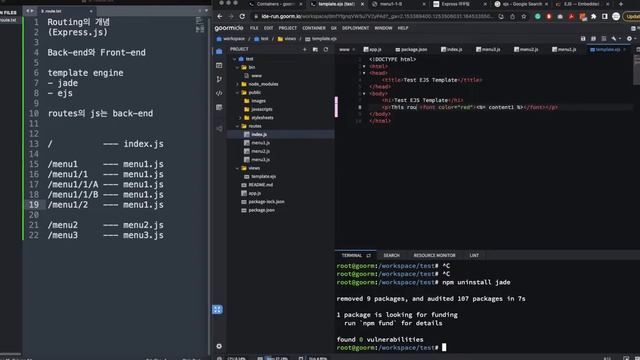The height and width of the screenshot is (360, 640).
Task: Switch to the RESOURCE MONITOR tab
Action: (434, 256)
